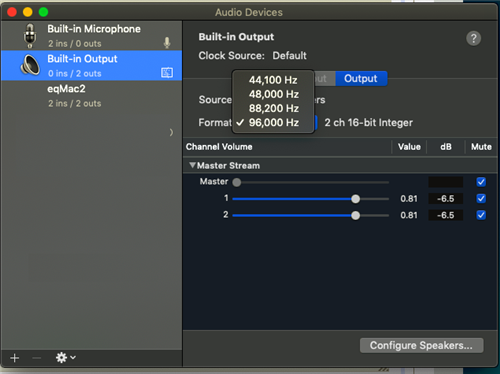Toggle mute checkbox for channel 1
Viewport: 500px width, 374px height.
481,199
